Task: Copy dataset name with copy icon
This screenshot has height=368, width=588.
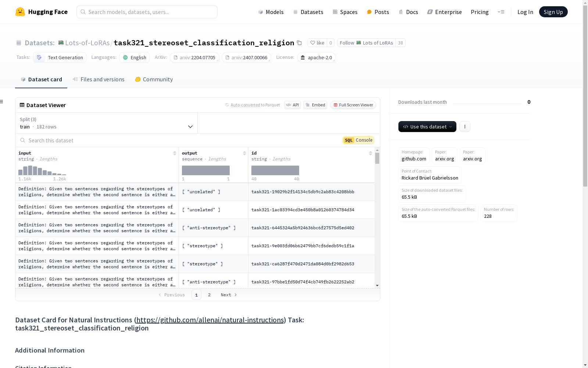Action: point(299,43)
